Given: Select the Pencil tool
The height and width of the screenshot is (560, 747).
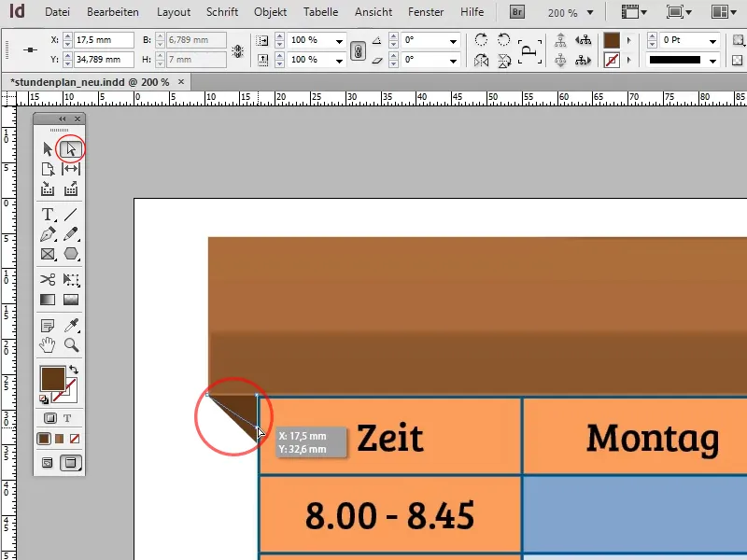Looking at the screenshot, I should click(71, 234).
